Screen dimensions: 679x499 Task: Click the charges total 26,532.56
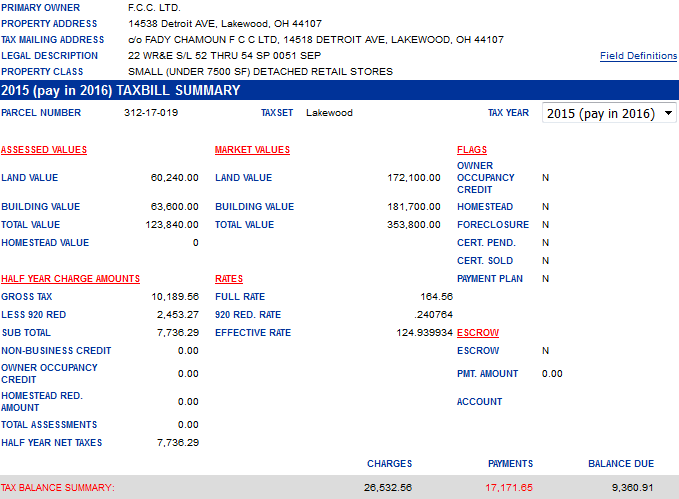click(x=389, y=488)
